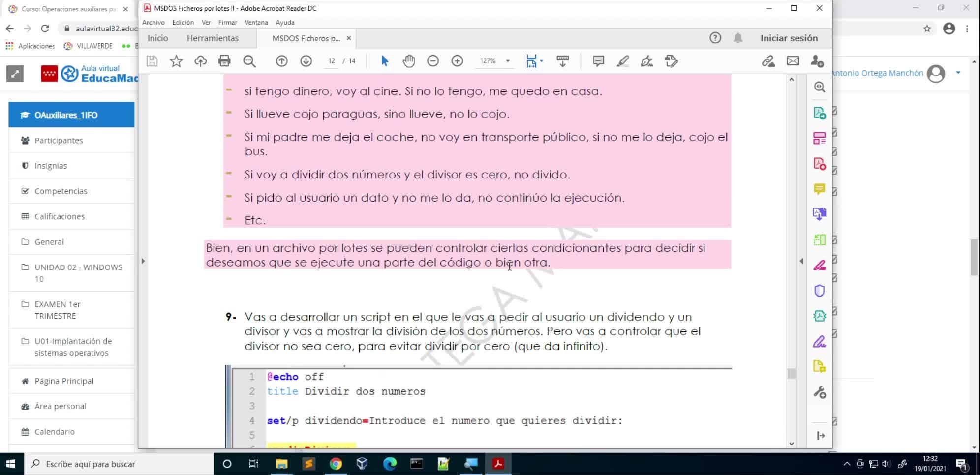Screen dimensions: 980x475
Task: Open the Edición menu
Action: coord(183,22)
